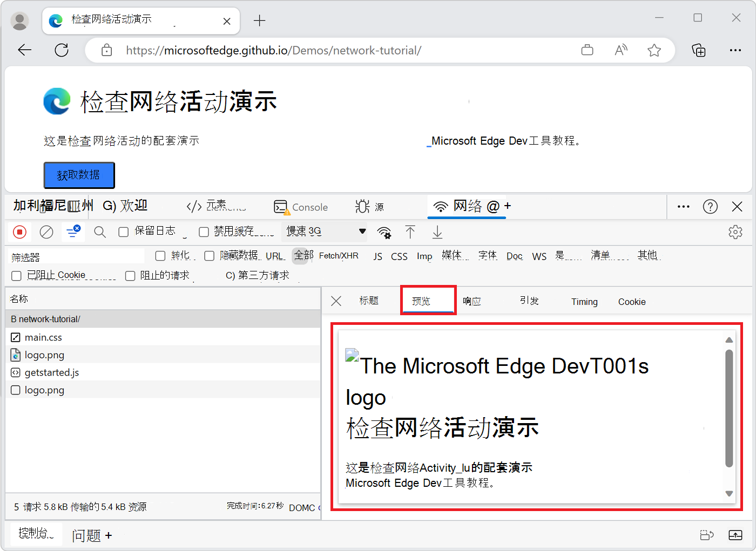View site information lock icon
Image resolution: width=756 pixels, height=551 pixels.
coord(107,50)
